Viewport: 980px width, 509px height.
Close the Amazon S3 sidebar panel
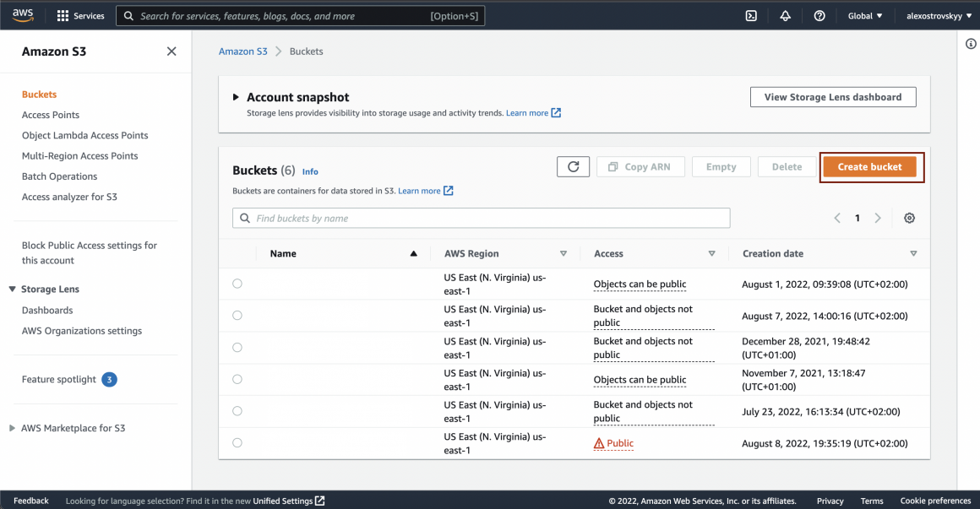point(171,51)
